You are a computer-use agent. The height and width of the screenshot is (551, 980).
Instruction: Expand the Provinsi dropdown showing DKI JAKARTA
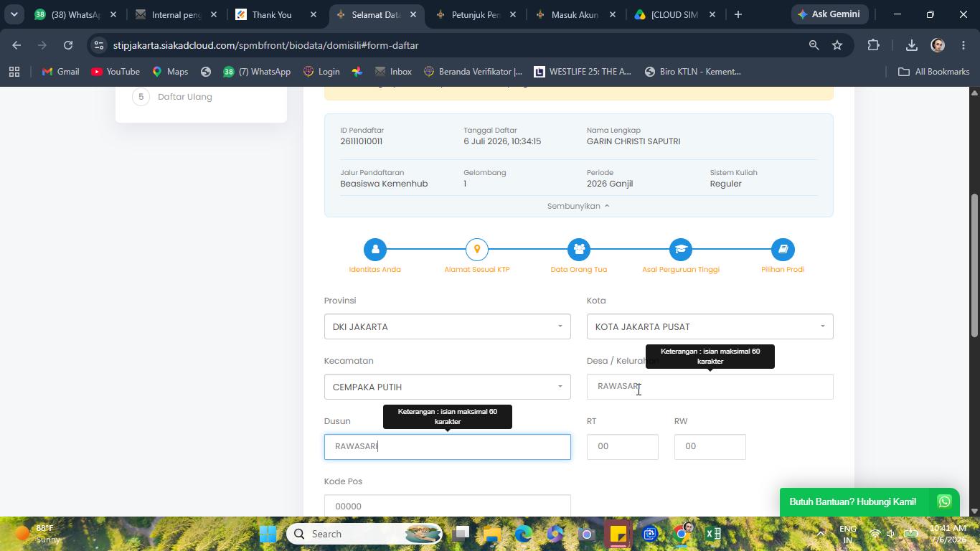(447, 326)
